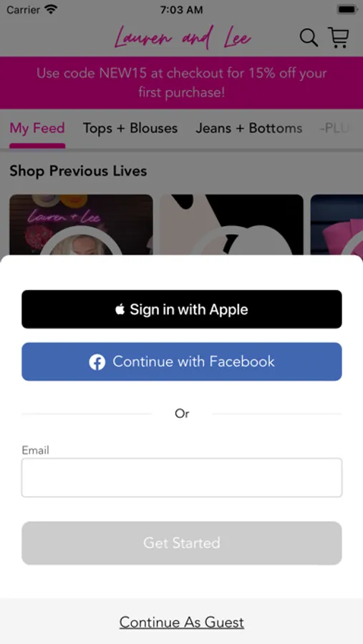The width and height of the screenshot is (363, 644).
Task: Open the first Lauren + Lee live thumbnail
Action: pyautogui.click(x=81, y=225)
